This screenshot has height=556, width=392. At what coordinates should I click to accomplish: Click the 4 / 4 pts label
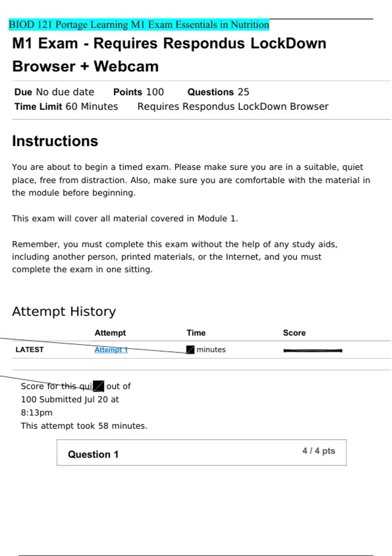pos(318,451)
